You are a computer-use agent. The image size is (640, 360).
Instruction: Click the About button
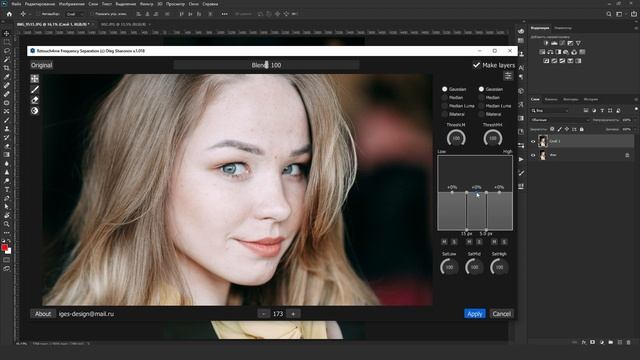[43, 313]
